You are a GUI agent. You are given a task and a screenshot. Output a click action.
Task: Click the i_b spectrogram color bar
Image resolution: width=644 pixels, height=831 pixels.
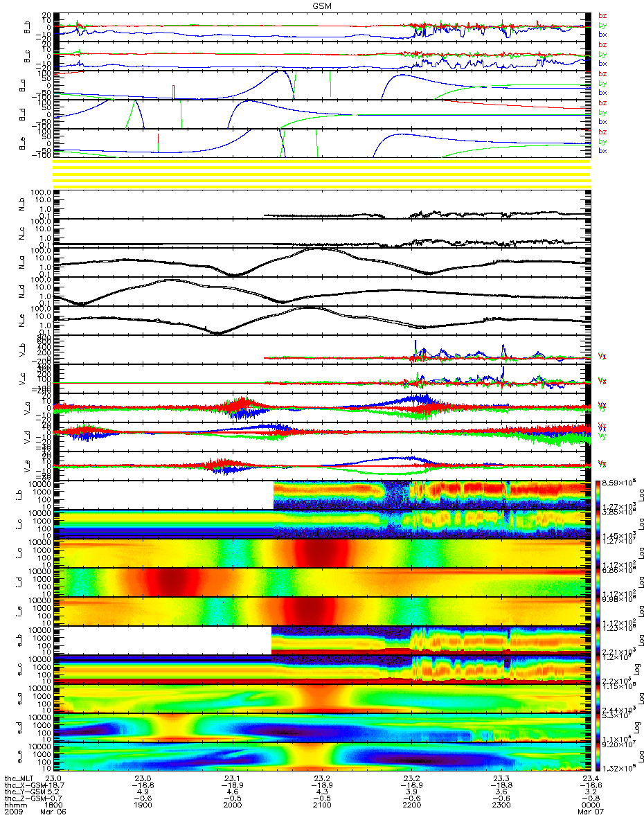[x=599, y=494]
